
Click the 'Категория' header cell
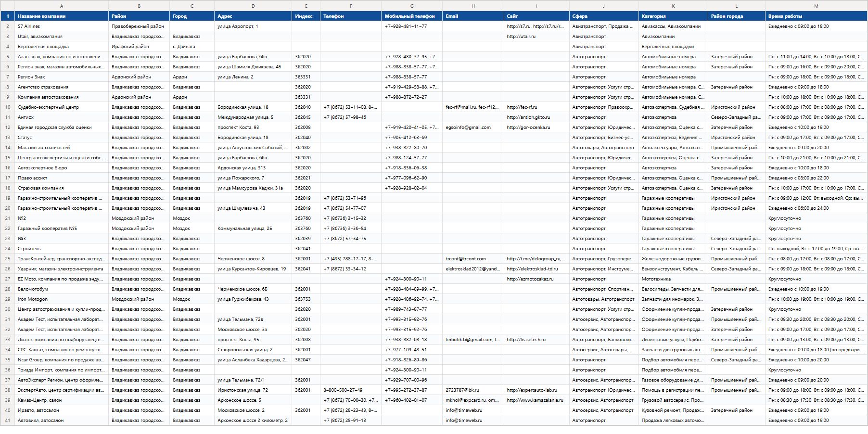(x=674, y=16)
